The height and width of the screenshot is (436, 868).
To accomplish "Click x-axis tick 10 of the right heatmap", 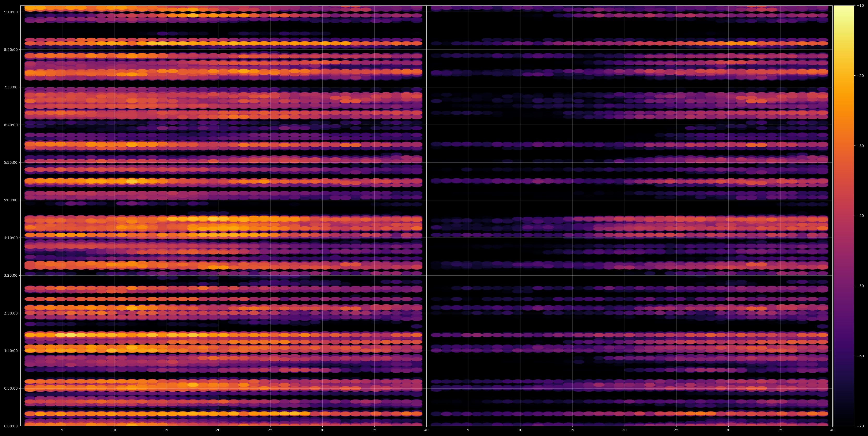I will [x=520, y=430].
